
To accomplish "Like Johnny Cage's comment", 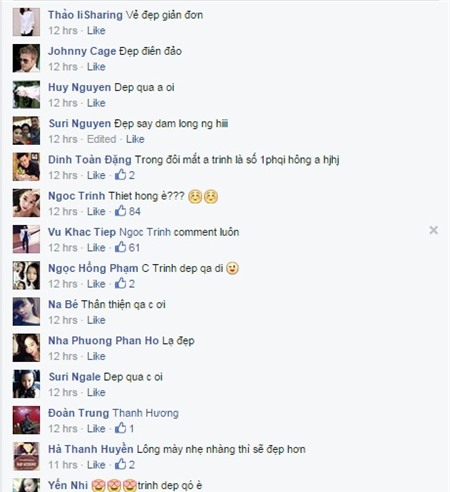I will point(96,67).
